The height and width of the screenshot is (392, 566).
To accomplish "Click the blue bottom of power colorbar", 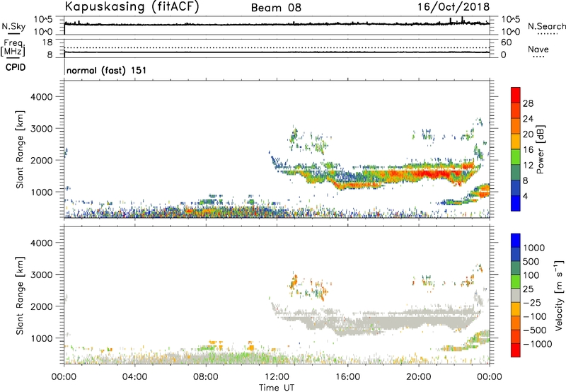I will [516, 203].
